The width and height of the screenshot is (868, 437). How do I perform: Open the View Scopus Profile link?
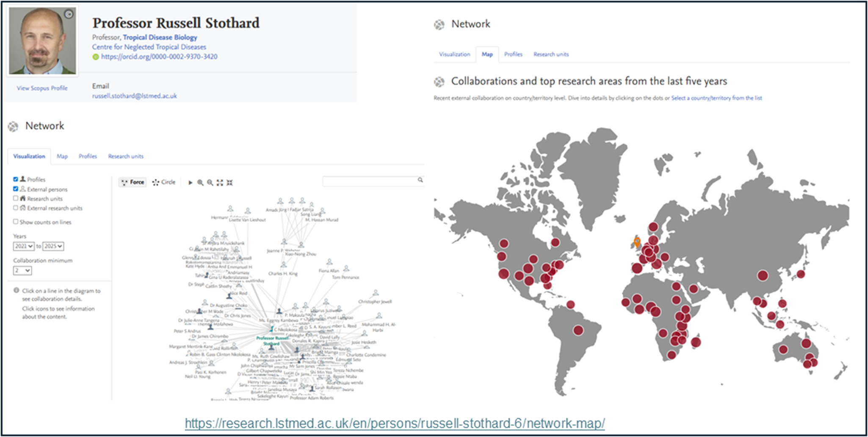[42, 88]
